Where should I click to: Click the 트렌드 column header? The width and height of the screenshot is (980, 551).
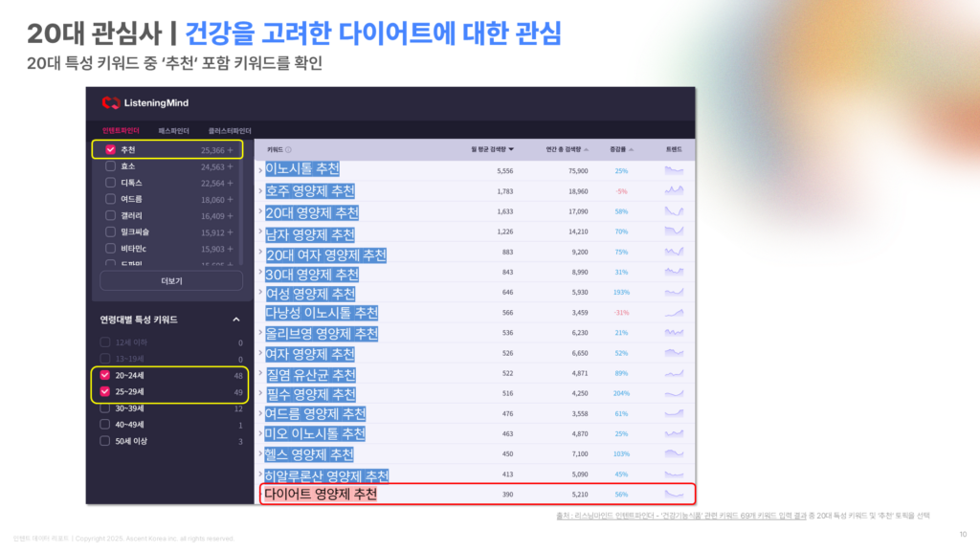[674, 150]
